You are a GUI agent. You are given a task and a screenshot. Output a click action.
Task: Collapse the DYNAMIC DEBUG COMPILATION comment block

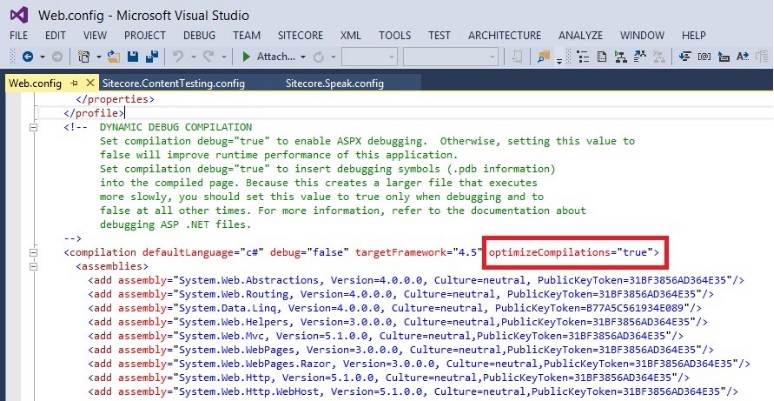pyautogui.click(x=34, y=127)
